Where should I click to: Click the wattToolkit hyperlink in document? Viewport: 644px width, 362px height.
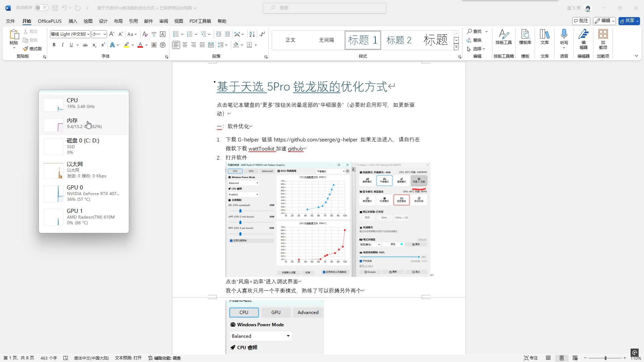point(261,148)
